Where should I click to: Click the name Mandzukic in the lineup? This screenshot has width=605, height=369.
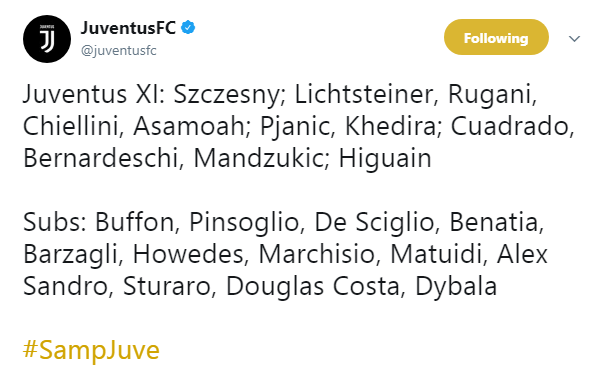pyautogui.click(x=259, y=158)
